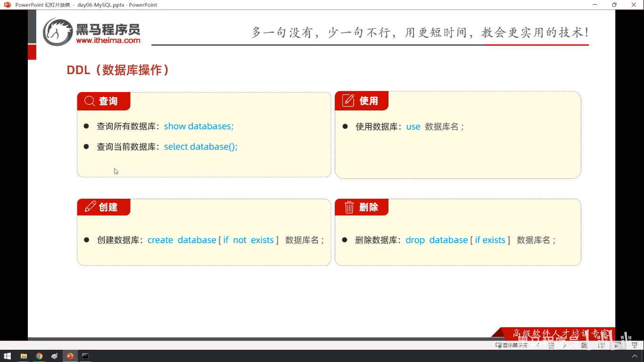Click the 删除 section label
The image size is (644, 362).
point(368,207)
